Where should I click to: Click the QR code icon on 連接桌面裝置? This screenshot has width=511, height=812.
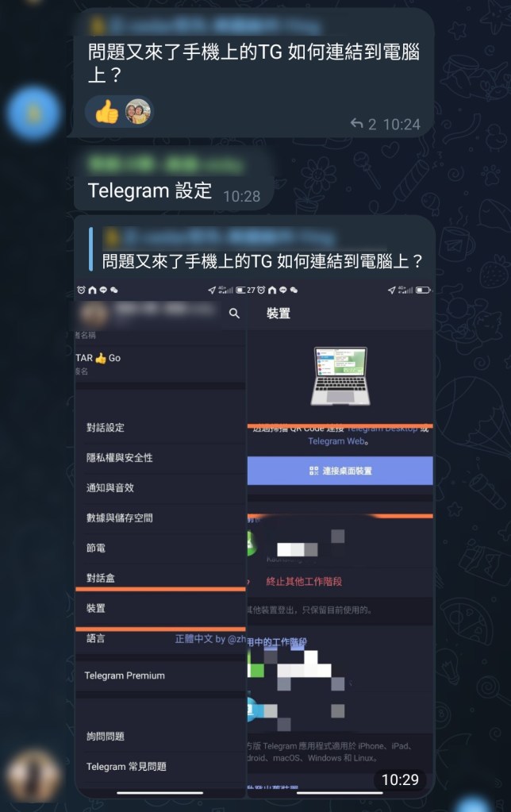coord(313,471)
